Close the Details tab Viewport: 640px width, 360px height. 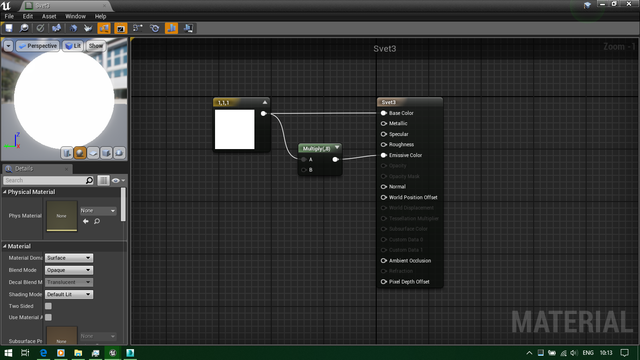coord(67,169)
